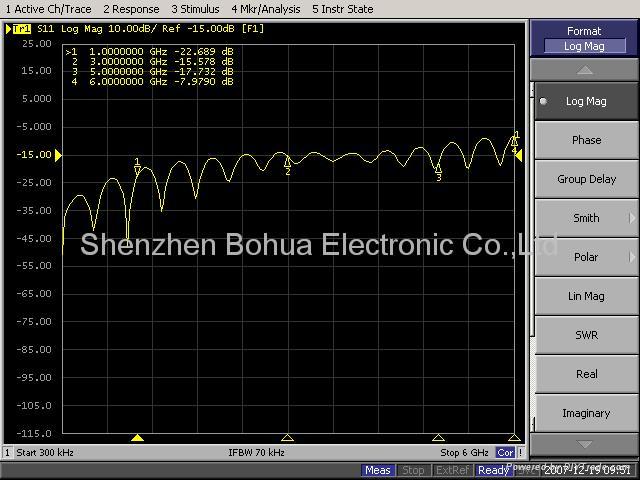Image resolution: width=640 pixels, height=480 pixels.
Task: Open the Response menu
Action: (x=131, y=9)
